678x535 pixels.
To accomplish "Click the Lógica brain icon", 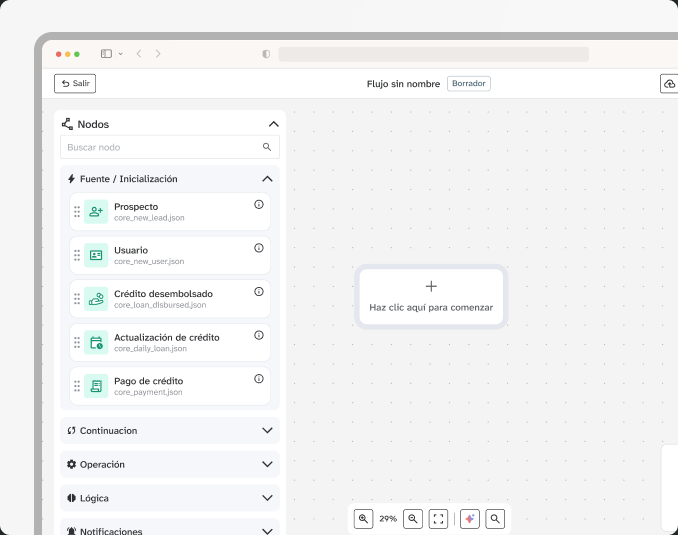I will [71, 498].
